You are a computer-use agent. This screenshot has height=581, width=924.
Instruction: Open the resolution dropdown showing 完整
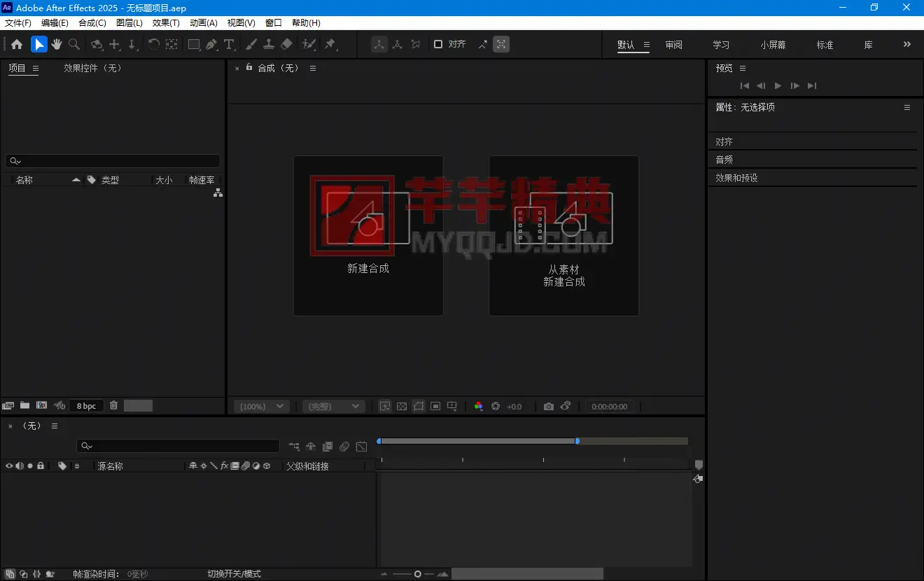point(334,406)
